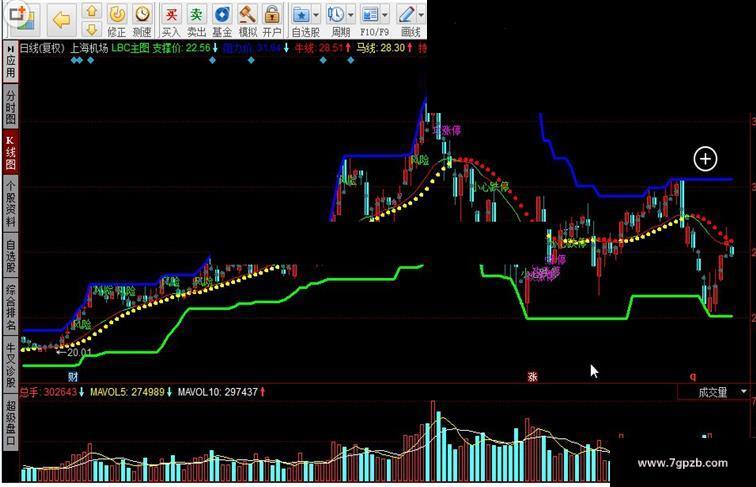Click the 支撑价: 22.56 value
This screenshot has width=756, height=487.
point(182,48)
